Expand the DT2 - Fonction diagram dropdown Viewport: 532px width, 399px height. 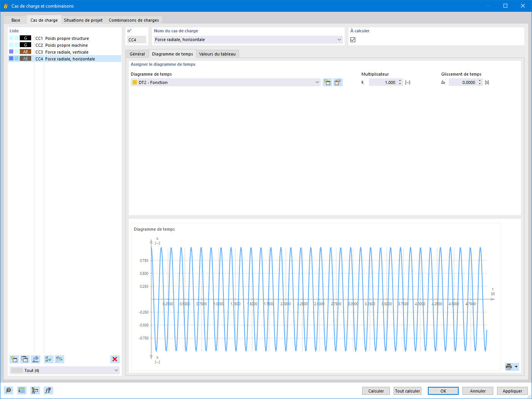click(x=318, y=82)
